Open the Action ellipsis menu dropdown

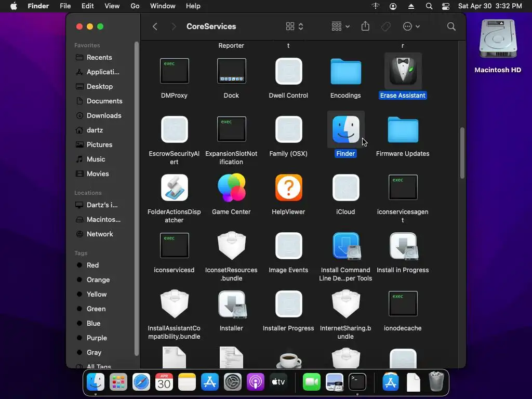click(x=411, y=26)
